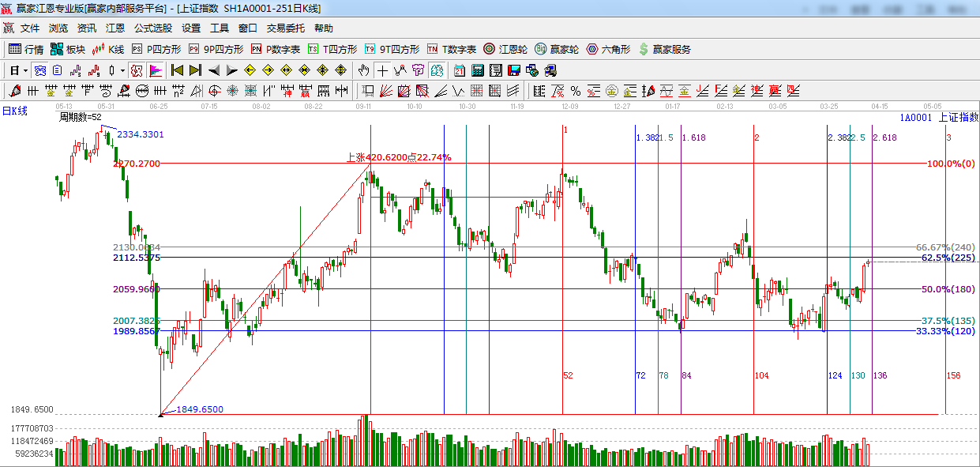Toggle the crosshair cursor mode
This screenshot has height=467, width=980.
coord(382,70)
